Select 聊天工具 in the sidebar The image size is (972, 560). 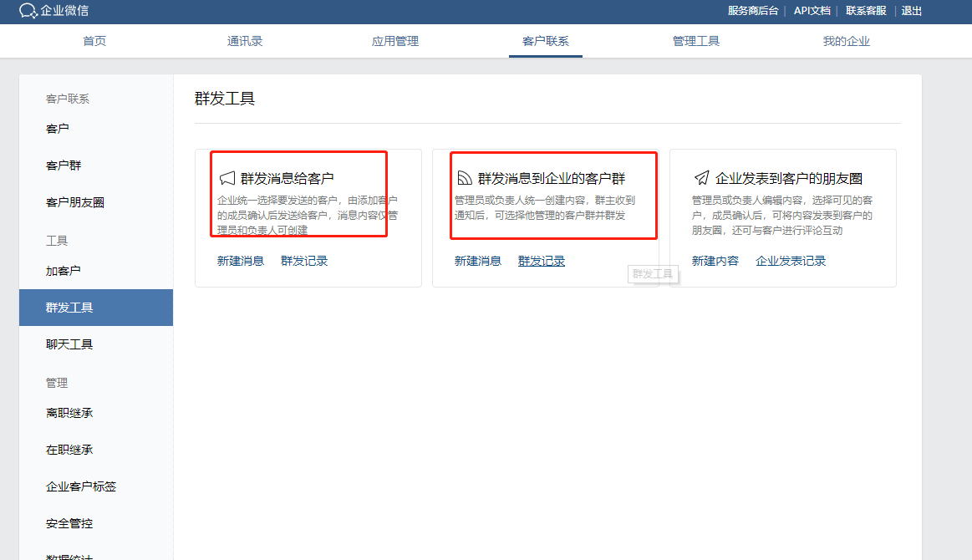(x=69, y=344)
